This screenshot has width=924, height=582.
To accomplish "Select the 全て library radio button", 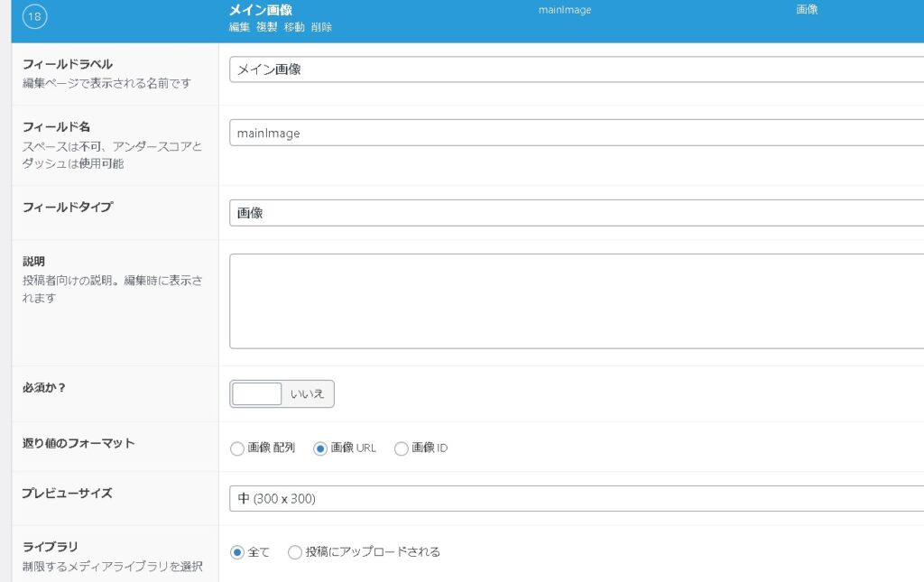I will tap(237, 552).
